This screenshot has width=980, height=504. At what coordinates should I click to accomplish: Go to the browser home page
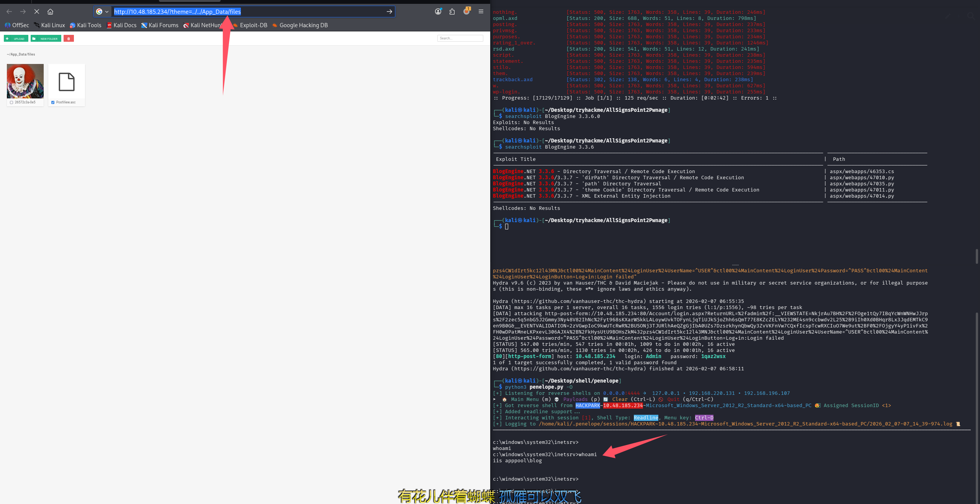(x=50, y=11)
